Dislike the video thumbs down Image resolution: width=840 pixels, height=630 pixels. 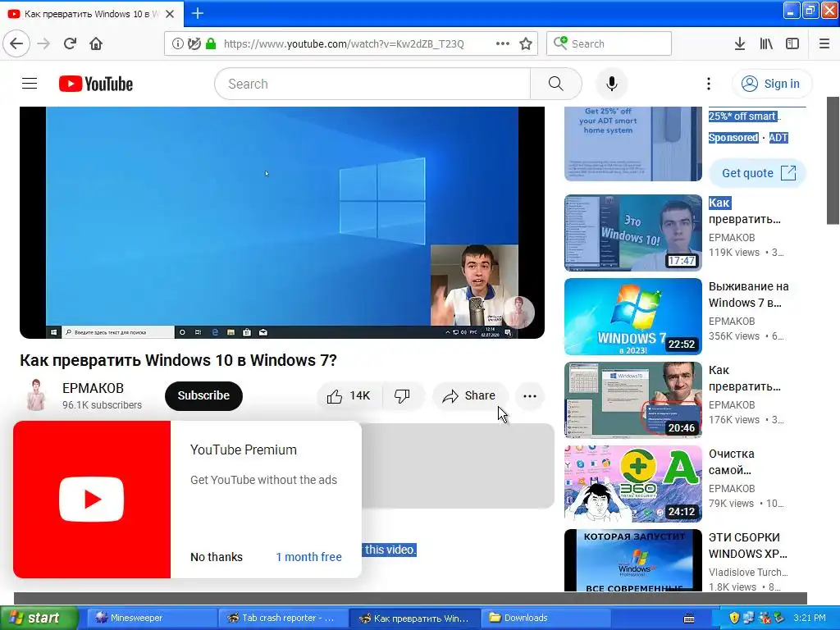(402, 396)
